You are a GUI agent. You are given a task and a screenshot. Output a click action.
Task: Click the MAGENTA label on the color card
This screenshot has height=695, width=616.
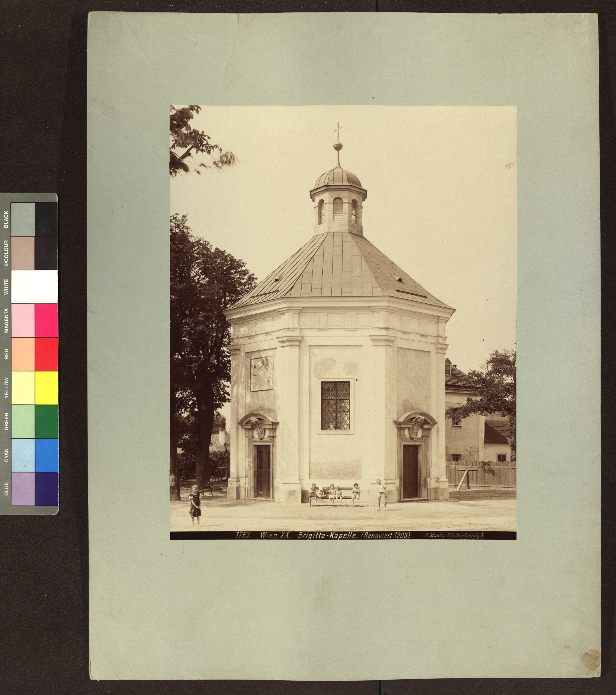click(6, 320)
